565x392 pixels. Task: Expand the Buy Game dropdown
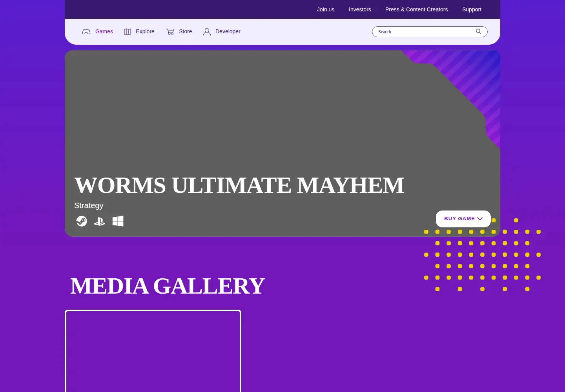[463, 219]
